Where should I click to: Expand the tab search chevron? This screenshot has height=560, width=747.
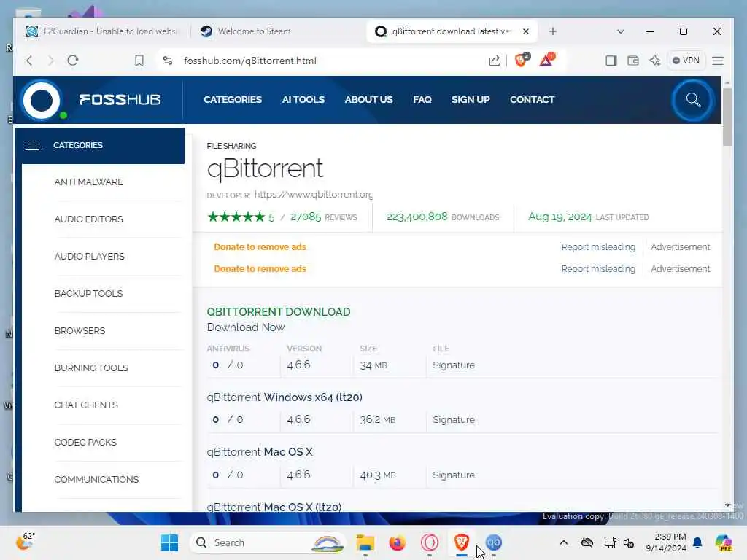point(620,31)
